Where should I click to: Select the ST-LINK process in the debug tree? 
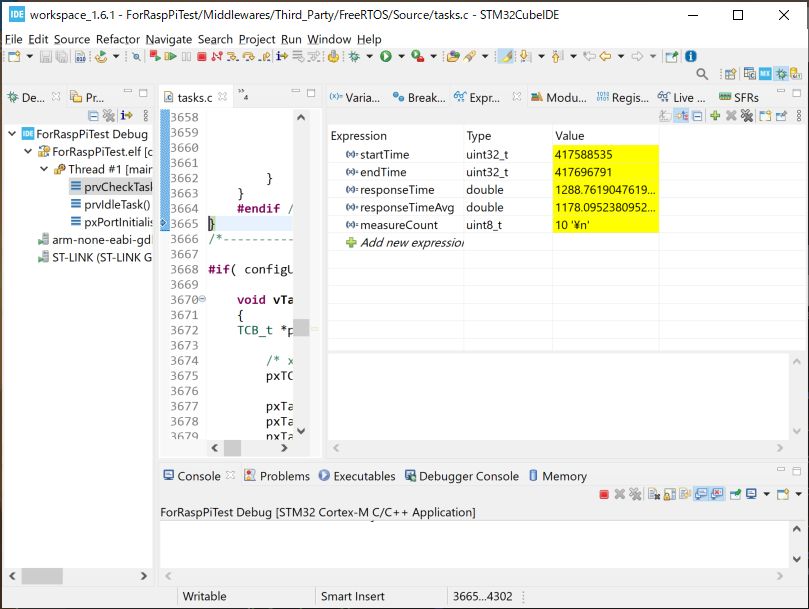pyautogui.click(x=95, y=258)
